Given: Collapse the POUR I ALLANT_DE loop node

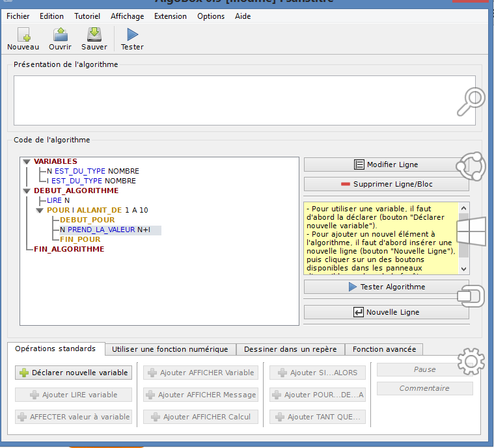Looking at the screenshot, I should tap(40, 211).
